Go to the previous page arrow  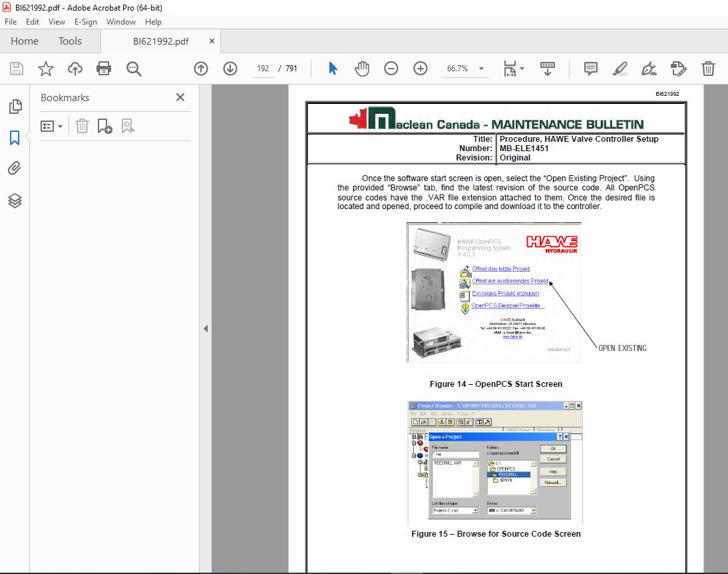200,69
